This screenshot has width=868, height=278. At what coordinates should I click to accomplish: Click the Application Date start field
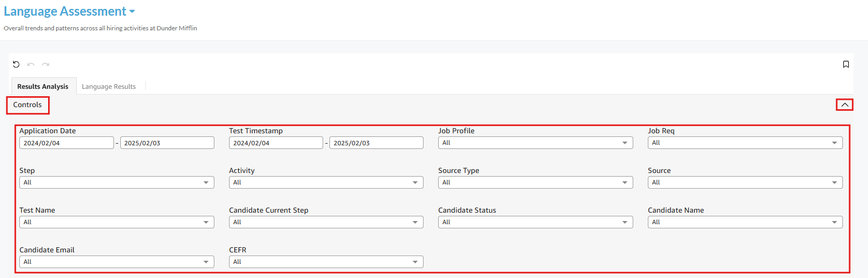(x=66, y=143)
